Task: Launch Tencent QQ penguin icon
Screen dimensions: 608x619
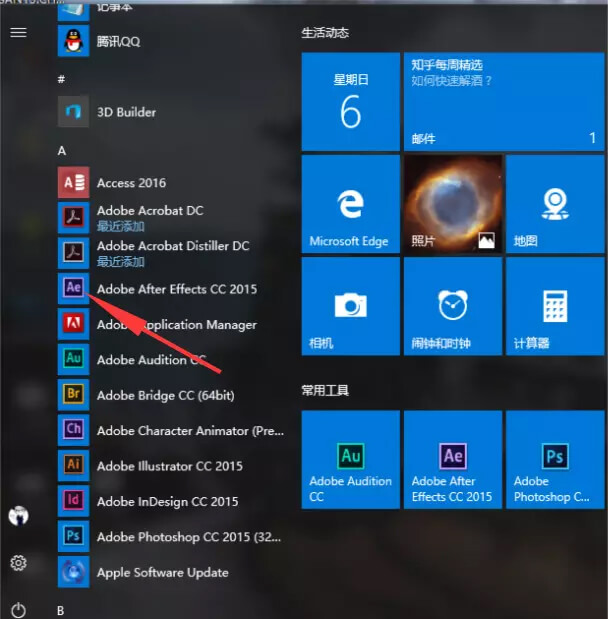Action: coord(73,41)
